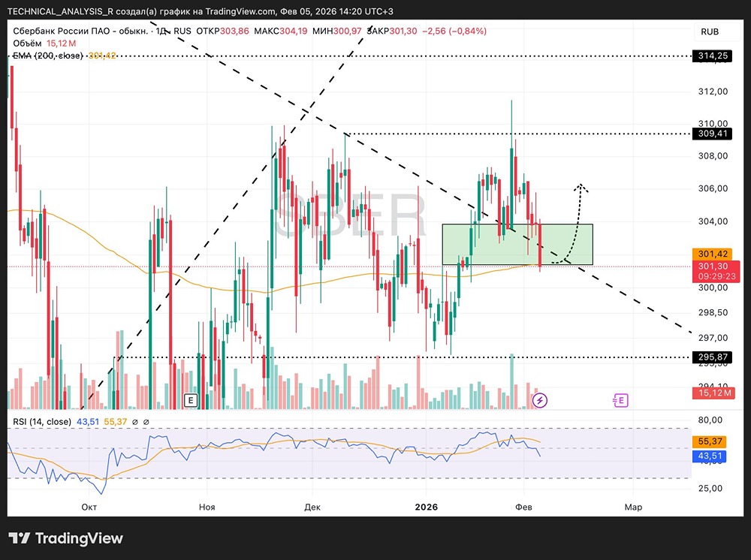Click the orange 301,42 value in EMA legend
Viewport: 751px width, 560px height.
[x=102, y=56]
